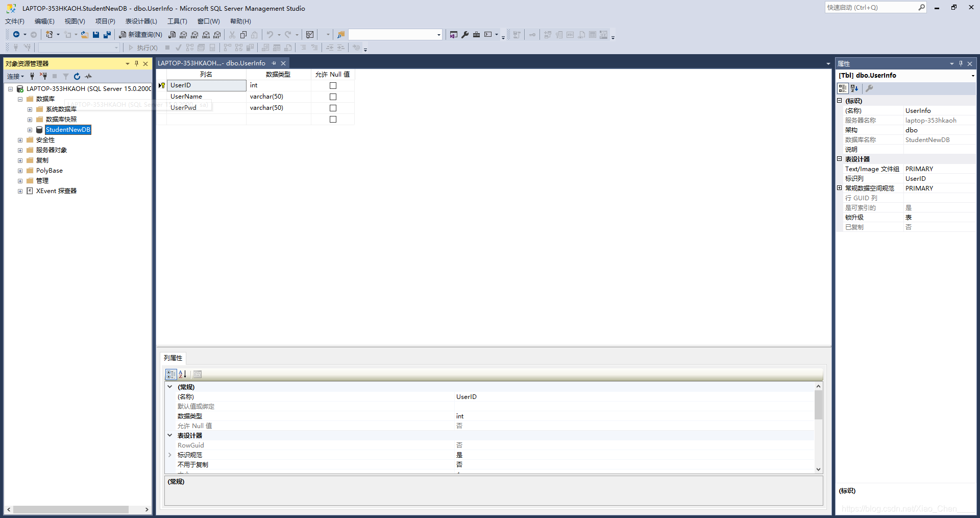Pin the Object Explorer panel
The height and width of the screenshot is (518, 980).
coord(136,63)
